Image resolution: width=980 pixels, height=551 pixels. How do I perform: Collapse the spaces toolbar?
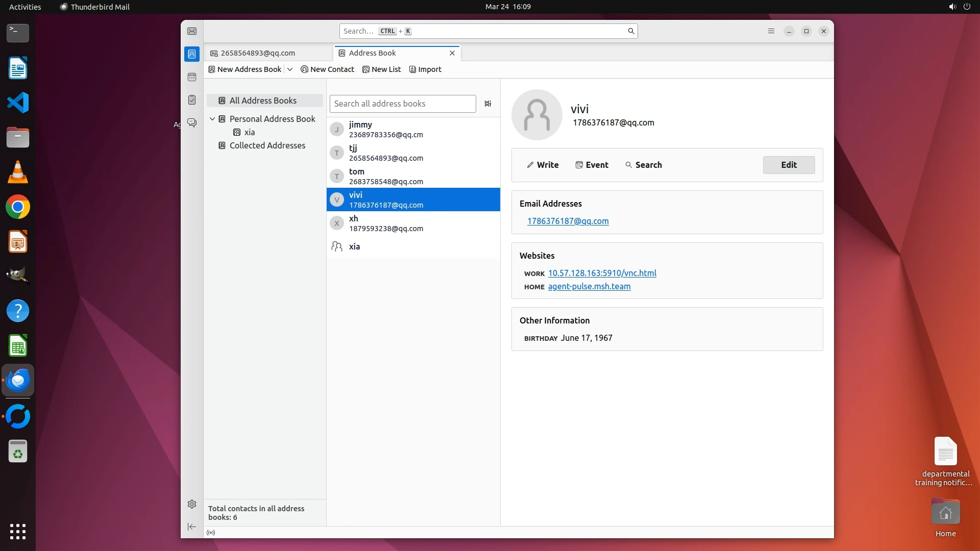pyautogui.click(x=192, y=527)
